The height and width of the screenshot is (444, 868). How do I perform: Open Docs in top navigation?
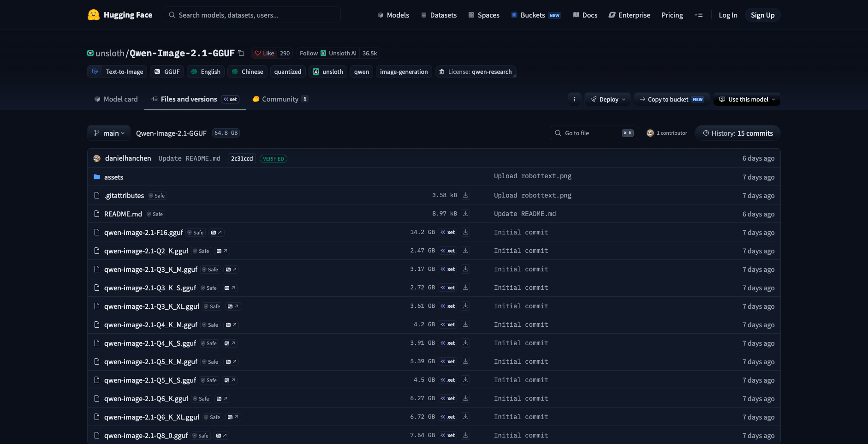[585, 15]
